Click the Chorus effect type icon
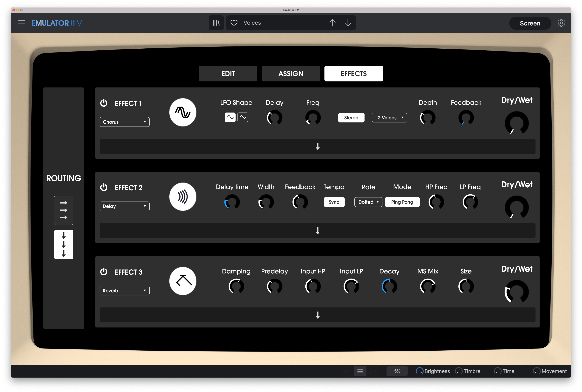Image resolution: width=582 pixels, height=392 pixels. (183, 112)
